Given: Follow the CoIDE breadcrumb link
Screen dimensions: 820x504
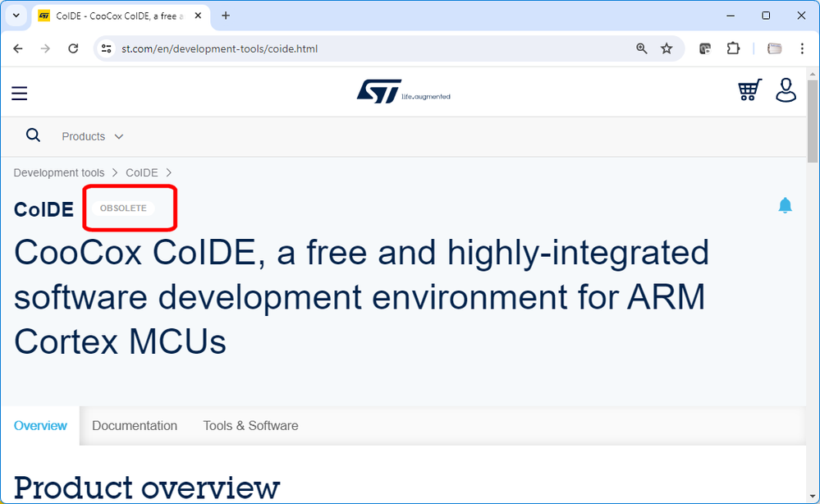Looking at the screenshot, I should (x=142, y=172).
